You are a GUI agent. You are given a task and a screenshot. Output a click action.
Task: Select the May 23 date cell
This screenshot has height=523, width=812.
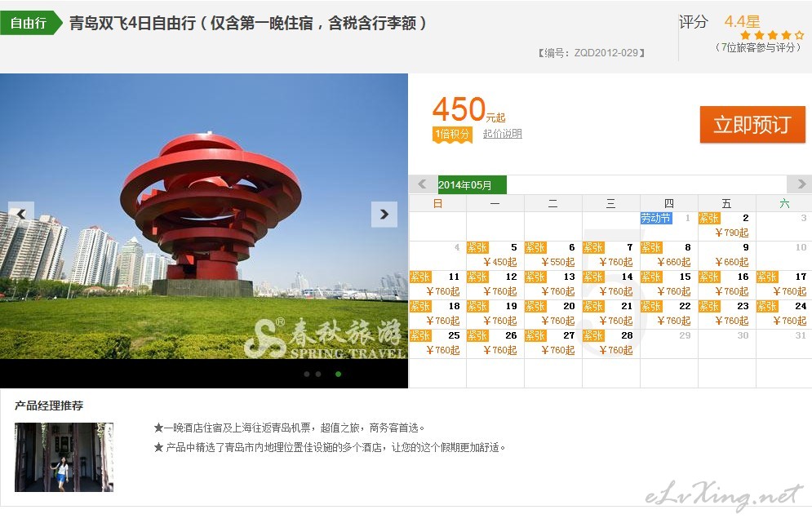(726, 314)
